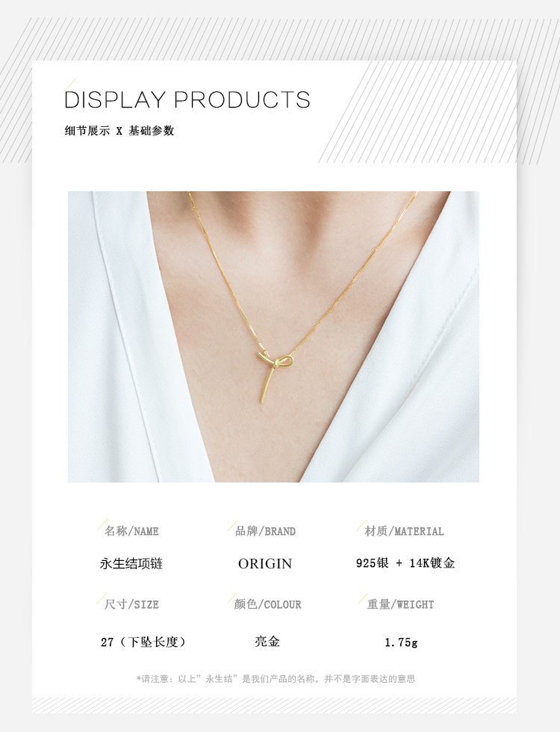The height and width of the screenshot is (732, 560).
Task: Click the 永生结项链 product name
Action: point(131,563)
